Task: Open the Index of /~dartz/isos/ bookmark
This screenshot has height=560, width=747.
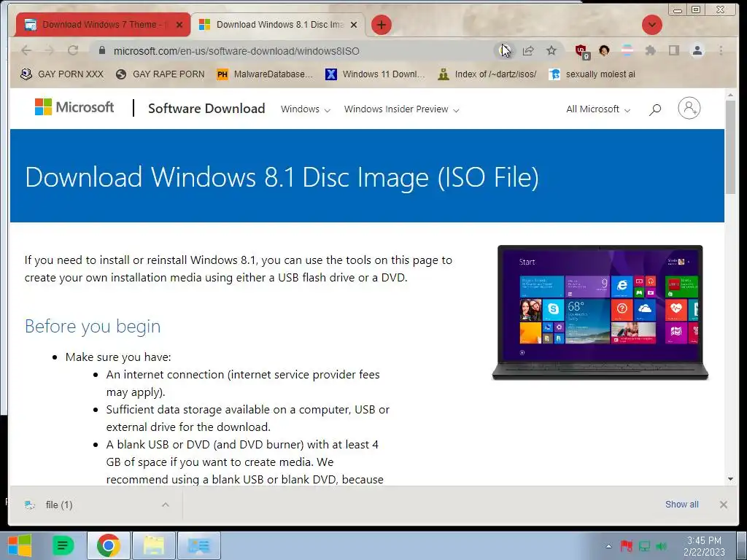Action: pos(487,74)
